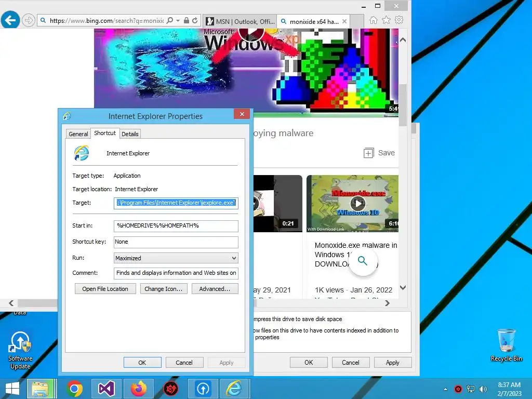Close the Internet Explorer browser window

(396, 6)
